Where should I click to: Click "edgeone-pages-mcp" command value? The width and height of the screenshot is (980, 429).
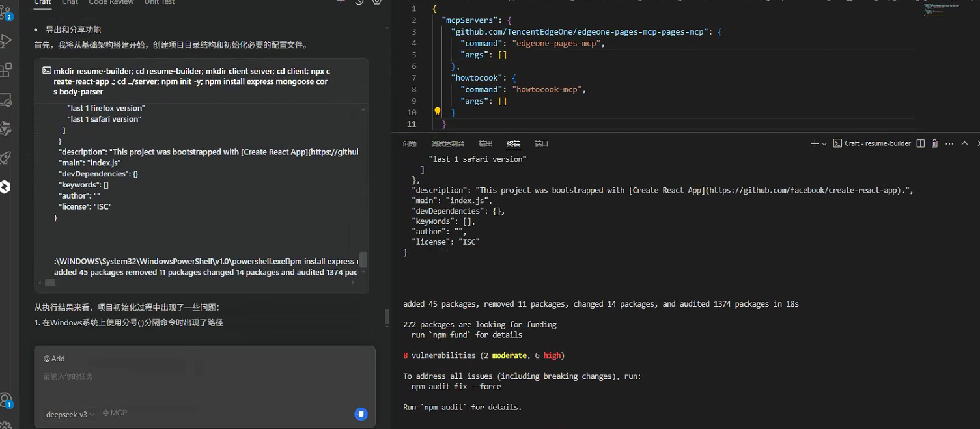point(558,43)
